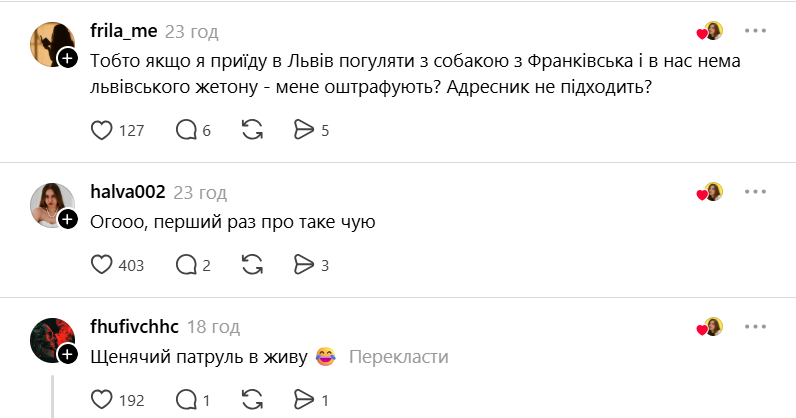The width and height of the screenshot is (796, 418).
Task: Reply to frila_me's comment
Action: [x=186, y=130]
